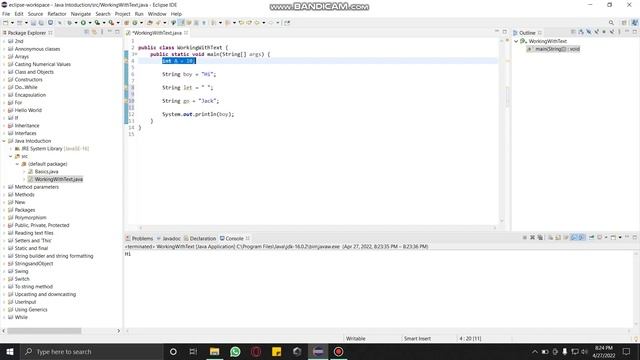Toggle Show Console on standard error change

click(x=582, y=238)
